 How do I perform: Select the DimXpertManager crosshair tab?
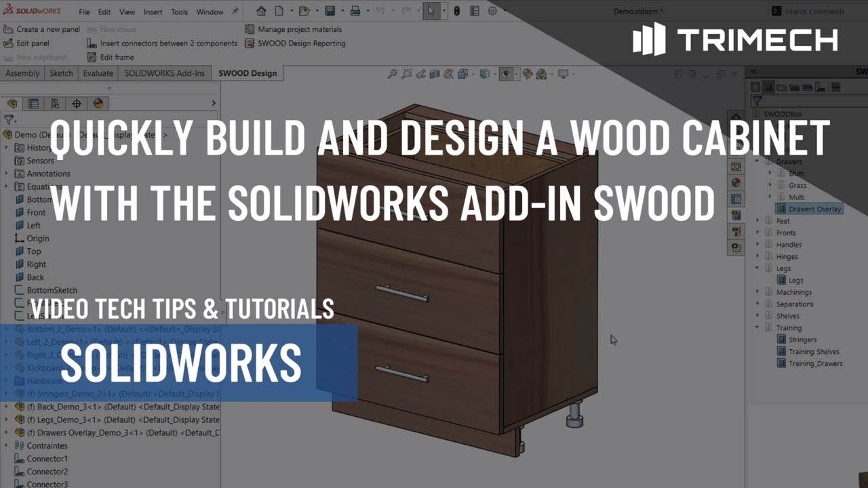tap(77, 104)
